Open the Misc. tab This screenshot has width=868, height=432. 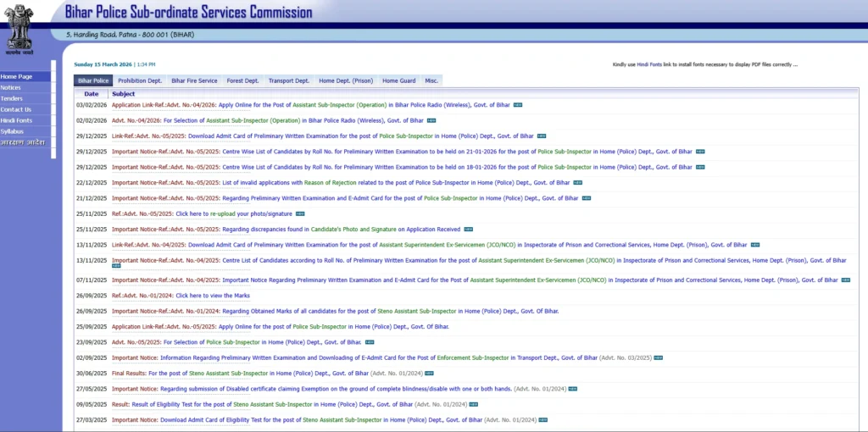[x=431, y=80]
